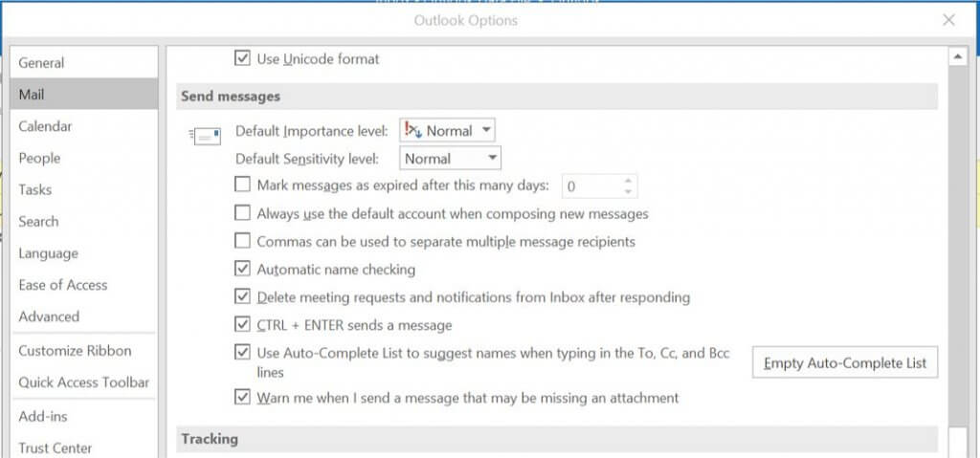980x458 pixels.
Task: Open the Customize Ribbon settings
Action: [84, 351]
